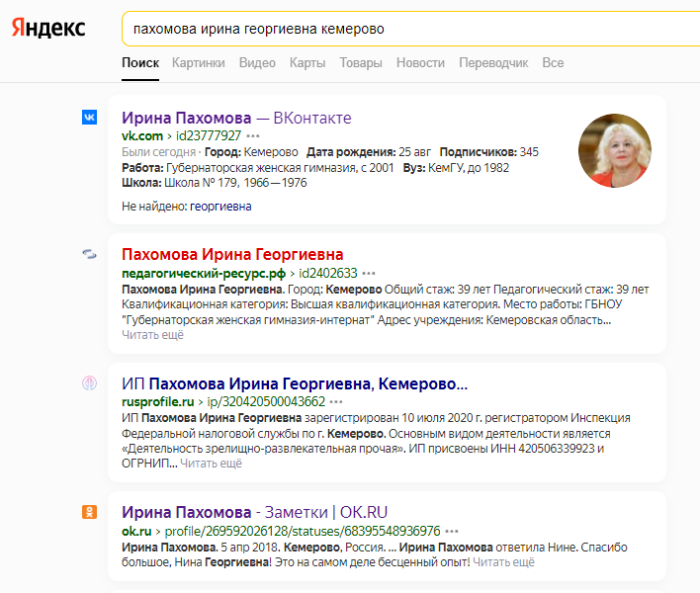The height and width of the screenshot is (593, 700).
Task: Open the Переводчик tab
Action: tap(493, 63)
